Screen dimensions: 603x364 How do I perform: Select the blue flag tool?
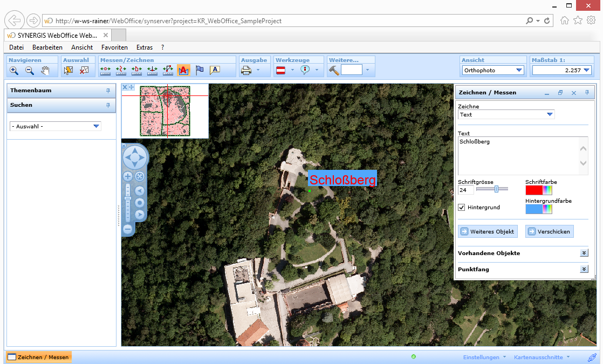click(x=200, y=70)
